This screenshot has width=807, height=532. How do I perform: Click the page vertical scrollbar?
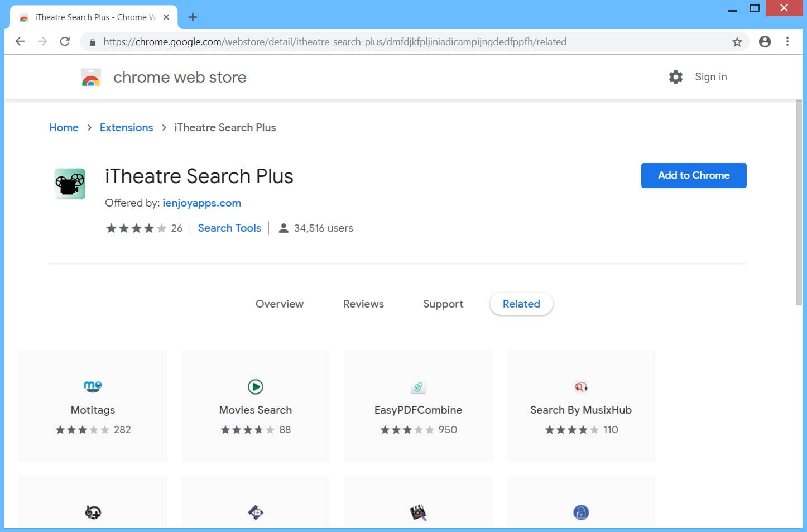799,203
